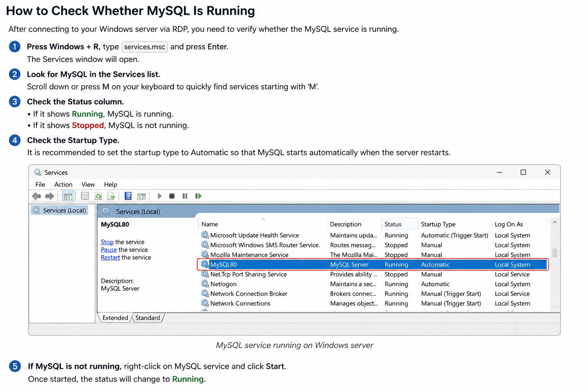The height and width of the screenshot is (392, 588).
Task: Click 'The Mozilla Mai...' description cell
Action: pyautogui.click(x=354, y=255)
